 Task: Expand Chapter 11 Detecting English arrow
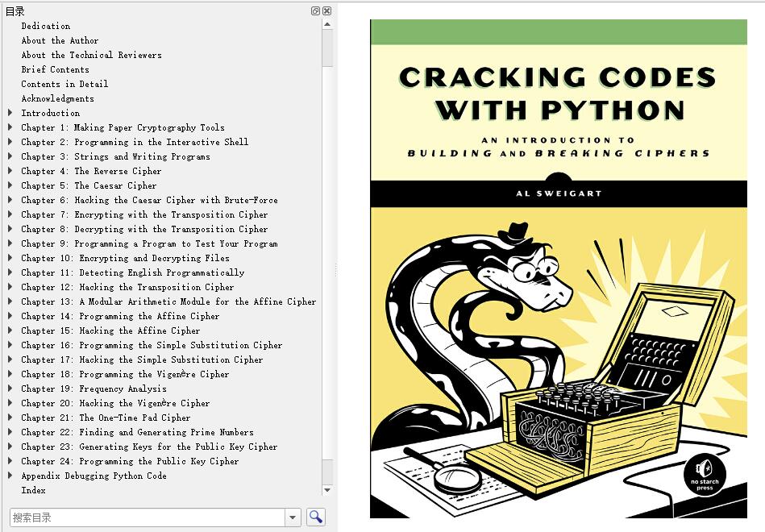point(10,272)
